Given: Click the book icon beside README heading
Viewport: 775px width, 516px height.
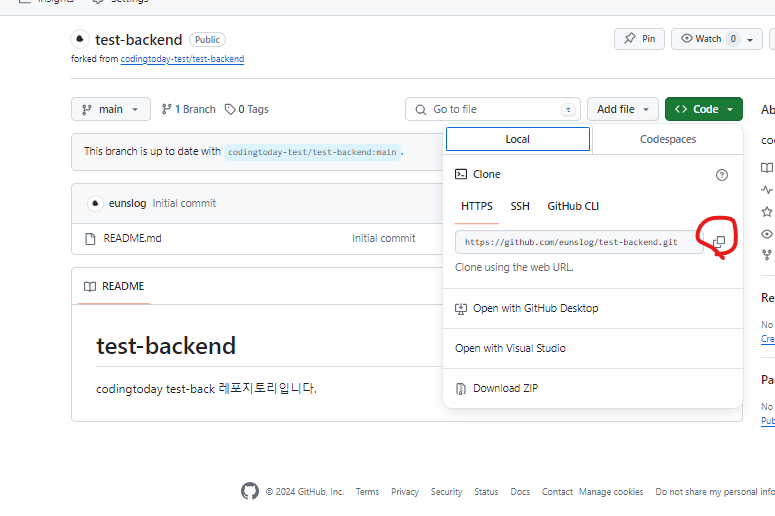Looking at the screenshot, I should tap(90, 287).
